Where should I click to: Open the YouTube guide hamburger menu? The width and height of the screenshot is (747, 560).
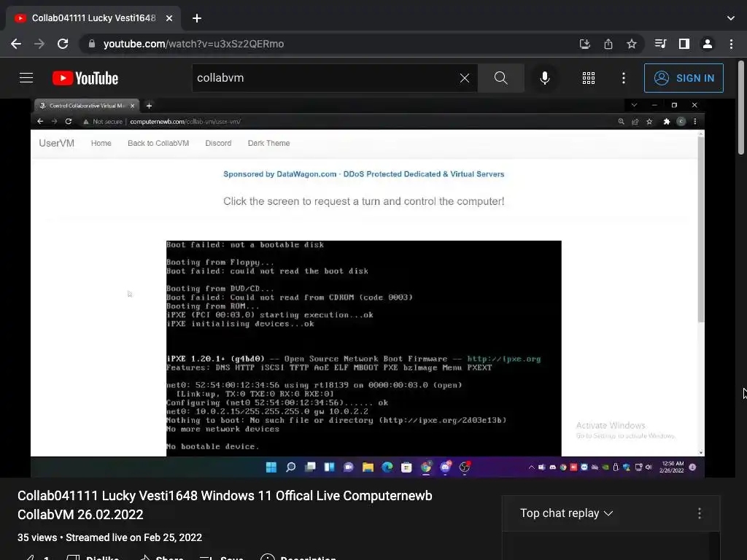26,77
